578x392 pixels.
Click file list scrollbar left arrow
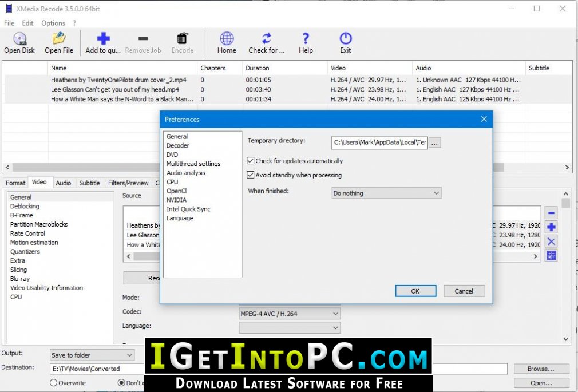tap(7, 168)
